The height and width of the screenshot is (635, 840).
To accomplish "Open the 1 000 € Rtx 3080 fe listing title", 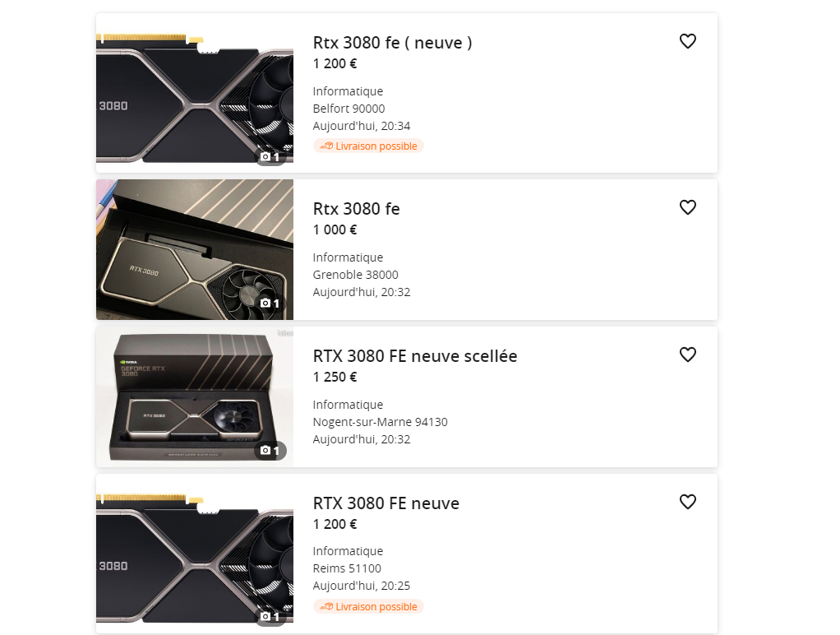I will point(356,209).
